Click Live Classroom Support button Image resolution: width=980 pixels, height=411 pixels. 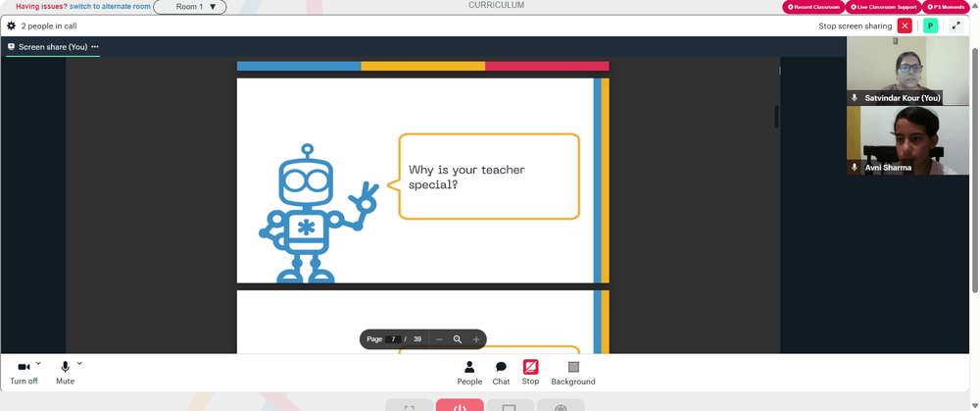pos(883,7)
